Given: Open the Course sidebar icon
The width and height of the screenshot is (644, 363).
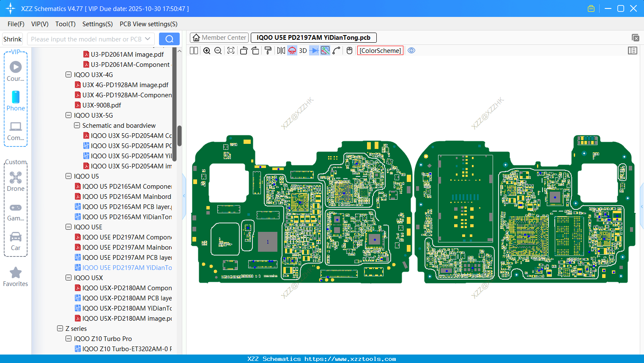Looking at the screenshot, I should coord(16,71).
